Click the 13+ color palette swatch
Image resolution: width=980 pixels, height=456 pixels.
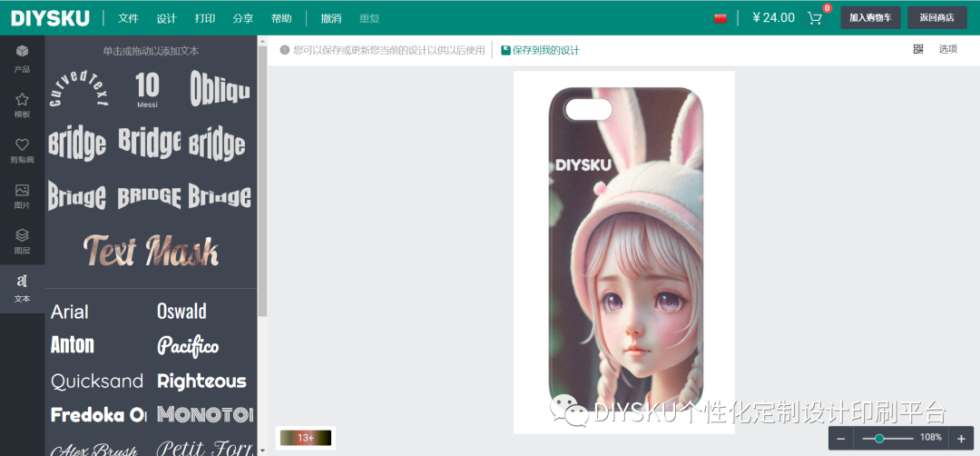pyautogui.click(x=306, y=438)
